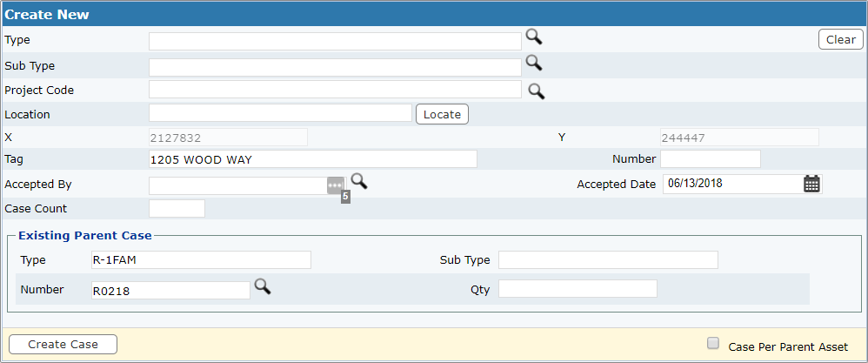This screenshot has width=868, height=363.
Task: Open the Accepted By ellipsis picker
Action: (x=336, y=185)
